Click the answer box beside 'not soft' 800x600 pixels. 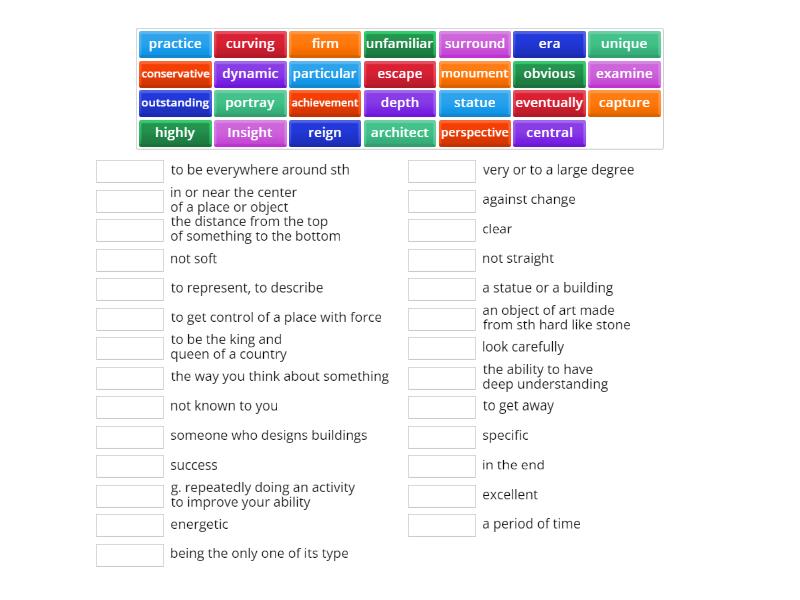(x=129, y=259)
